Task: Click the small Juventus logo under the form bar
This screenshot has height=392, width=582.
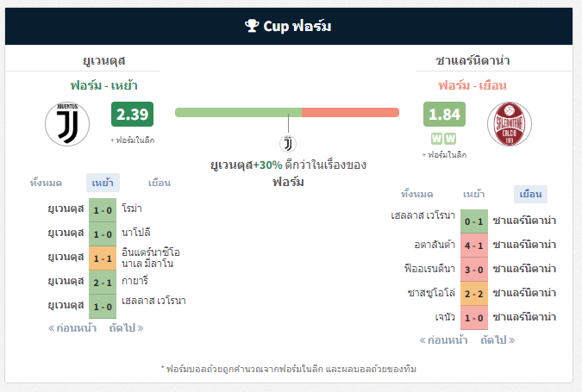Action: pyautogui.click(x=288, y=144)
